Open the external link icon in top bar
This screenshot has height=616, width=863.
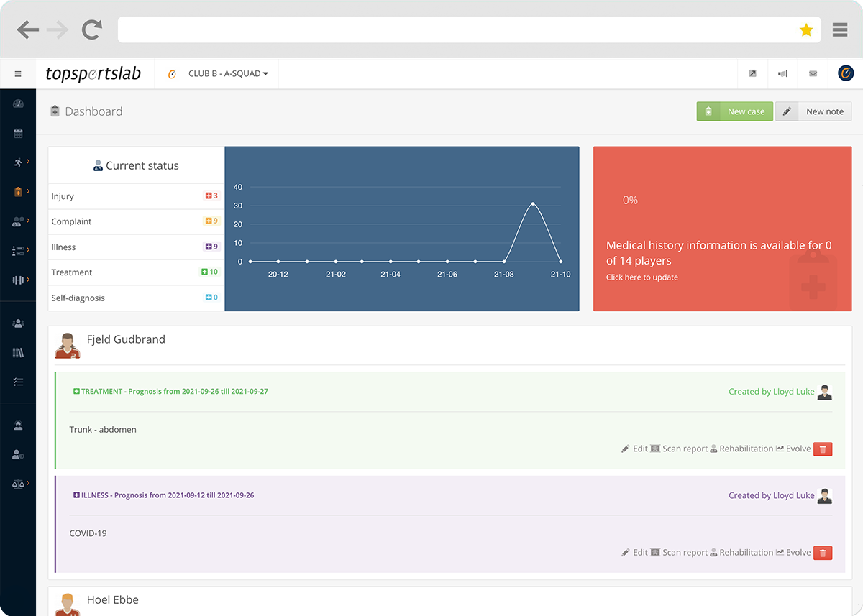point(752,73)
